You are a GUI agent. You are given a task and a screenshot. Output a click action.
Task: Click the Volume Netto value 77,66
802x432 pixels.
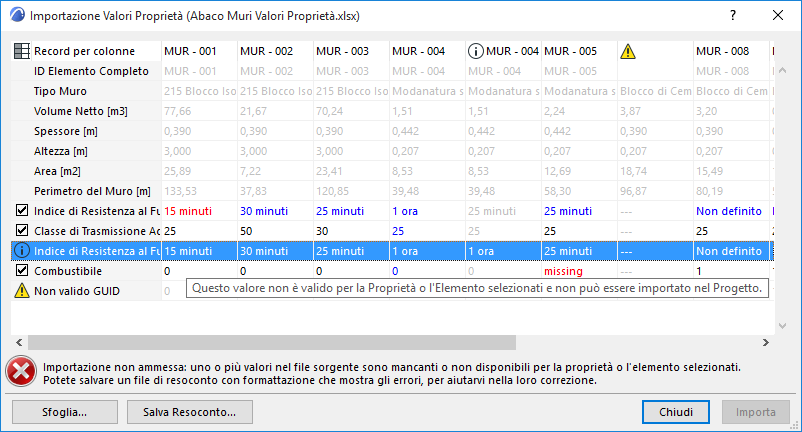coord(177,111)
